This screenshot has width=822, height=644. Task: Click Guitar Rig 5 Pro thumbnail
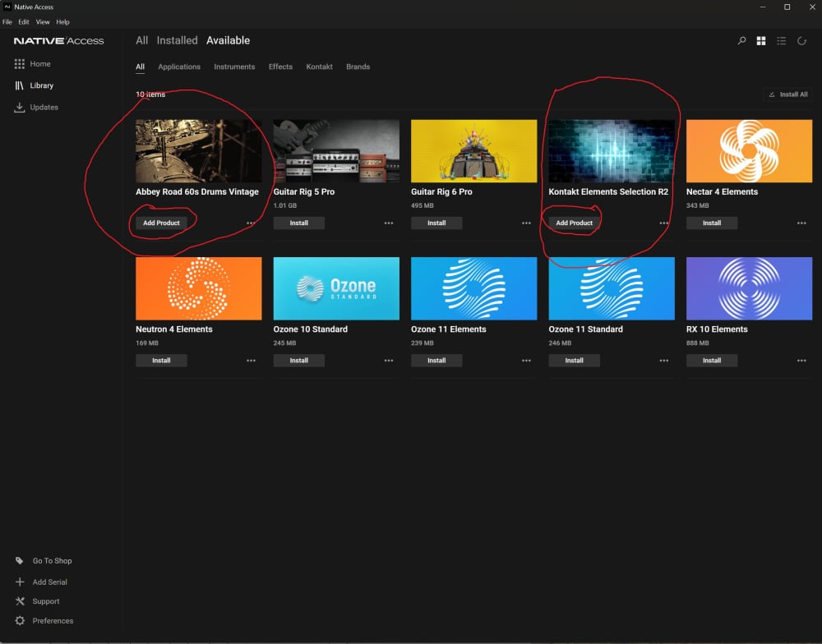[336, 151]
